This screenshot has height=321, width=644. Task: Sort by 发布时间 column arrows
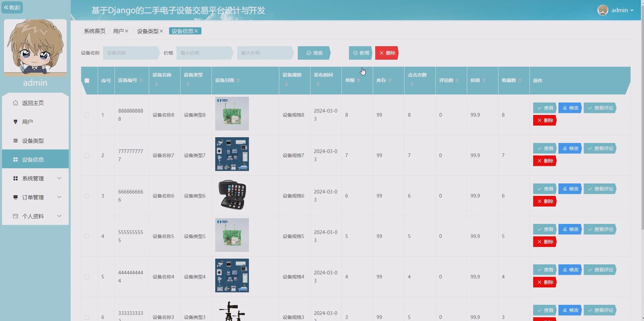click(318, 84)
